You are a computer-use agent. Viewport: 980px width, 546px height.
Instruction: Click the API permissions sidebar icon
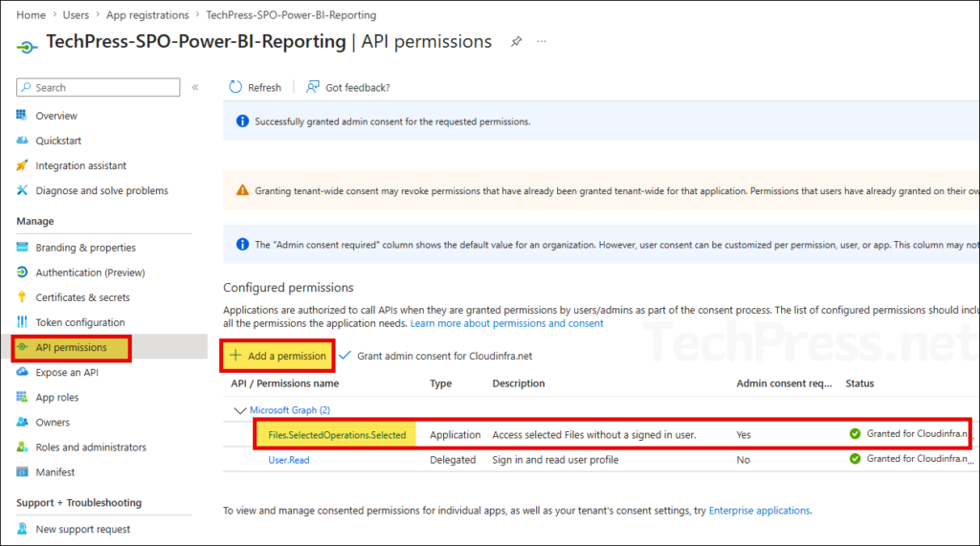pyautogui.click(x=23, y=347)
